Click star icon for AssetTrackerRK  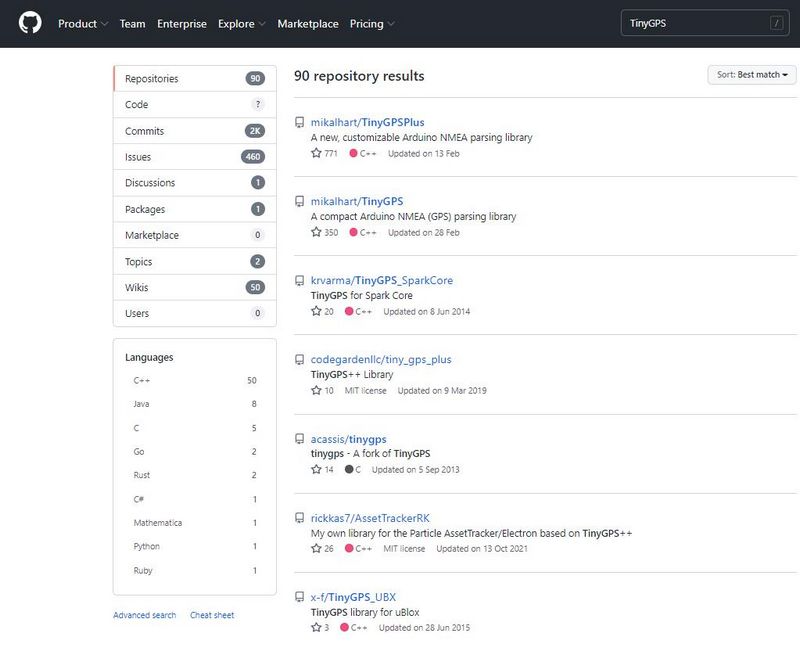pyautogui.click(x=316, y=549)
